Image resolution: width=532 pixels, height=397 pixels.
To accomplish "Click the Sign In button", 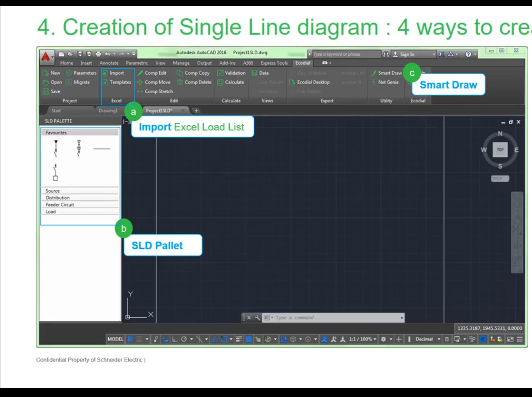I will tap(406, 54).
